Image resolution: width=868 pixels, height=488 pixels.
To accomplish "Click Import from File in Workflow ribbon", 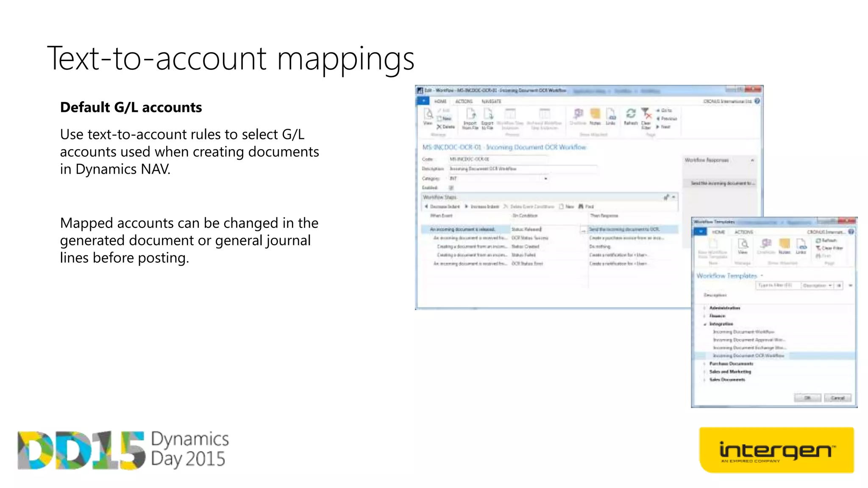I will point(470,119).
